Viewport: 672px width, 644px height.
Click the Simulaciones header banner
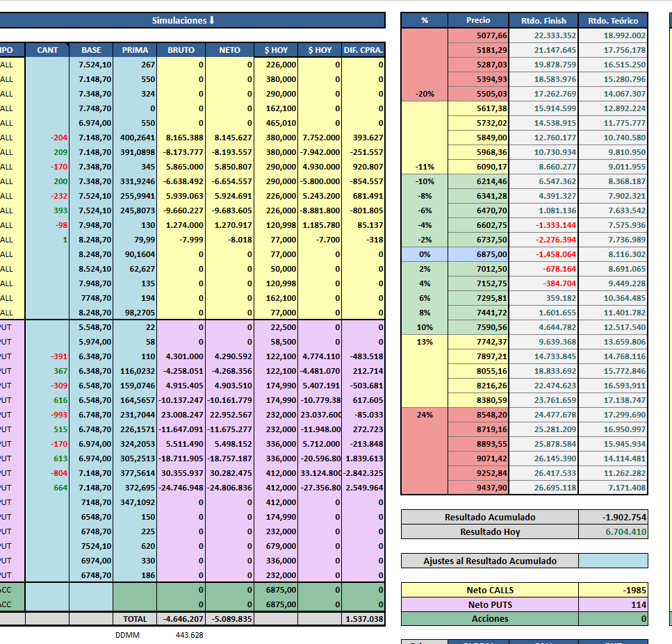[183, 21]
